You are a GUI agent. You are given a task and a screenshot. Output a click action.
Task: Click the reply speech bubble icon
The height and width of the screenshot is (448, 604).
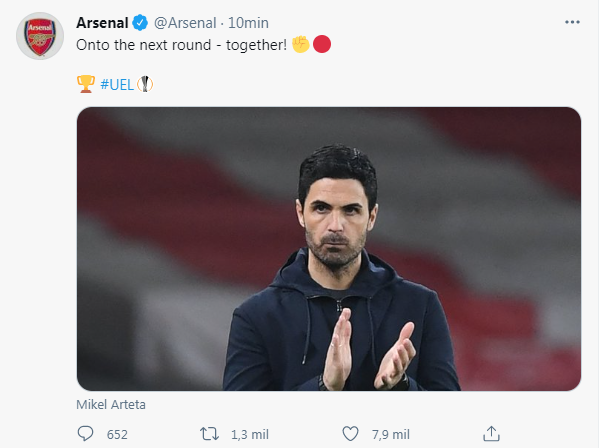[87, 434]
